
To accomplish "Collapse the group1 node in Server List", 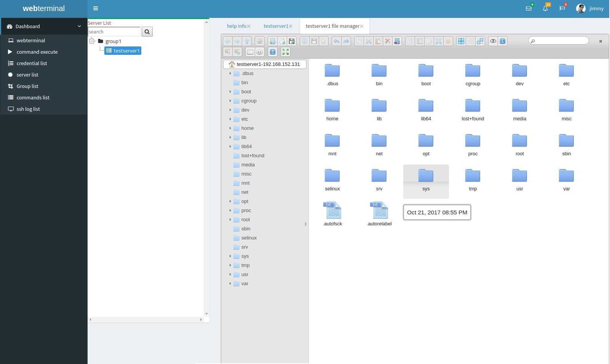I will click(x=92, y=41).
